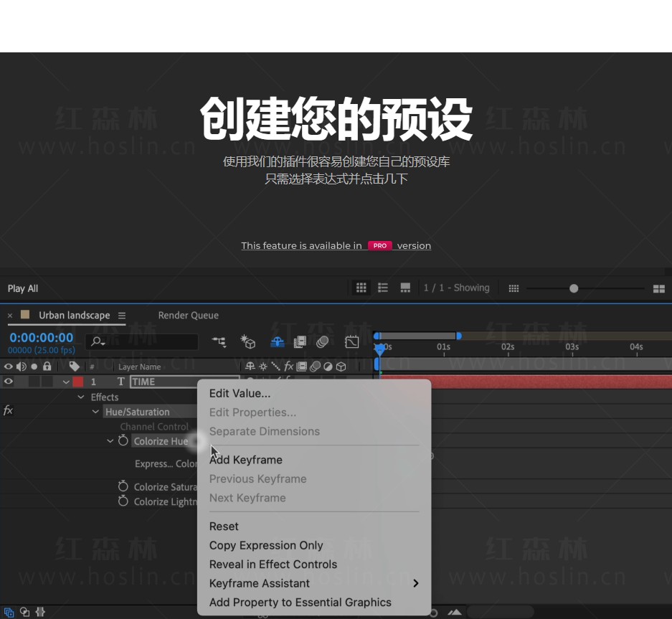
Task: Click the red label color of TIME layer
Action: (78, 382)
